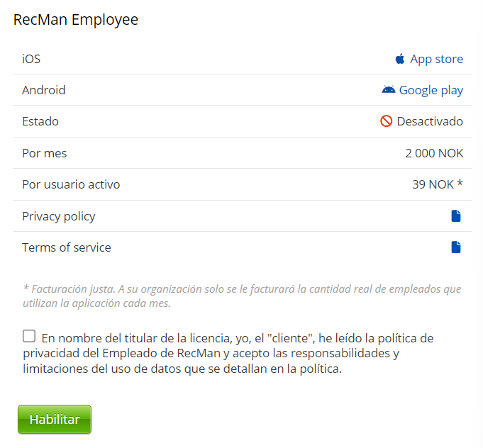Viewport: 483px width, 448px height.
Task: Click the Estado row label
Action: pyautogui.click(x=40, y=121)
